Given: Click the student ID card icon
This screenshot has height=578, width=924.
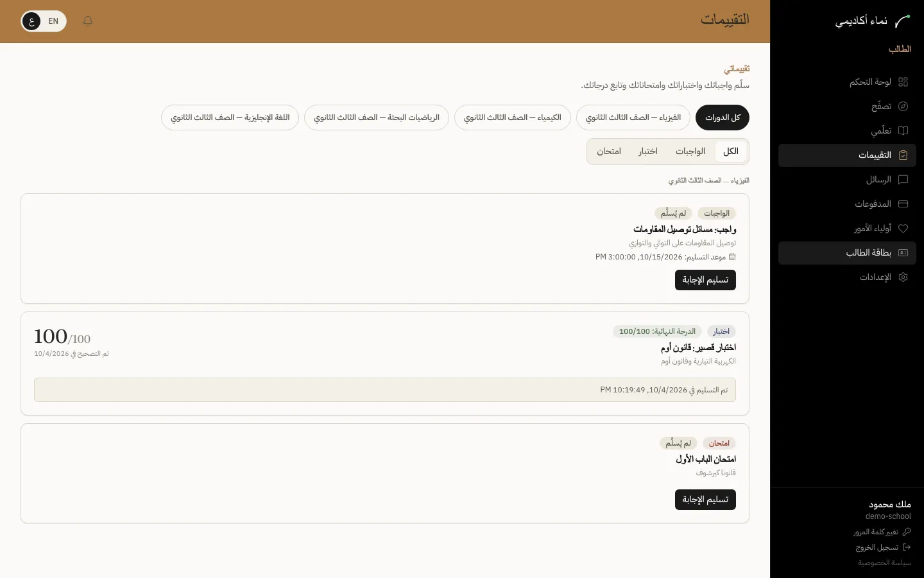Looking at the screenshot, I should pyautogui.click(x=903, y=253).
